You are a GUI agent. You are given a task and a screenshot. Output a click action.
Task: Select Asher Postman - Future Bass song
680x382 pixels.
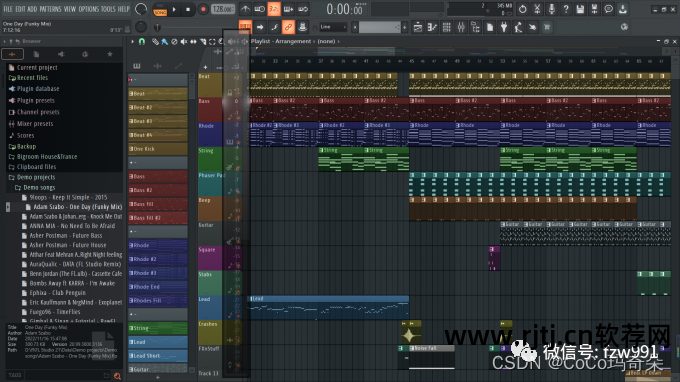pyautogui.click(x=66, y=235)
